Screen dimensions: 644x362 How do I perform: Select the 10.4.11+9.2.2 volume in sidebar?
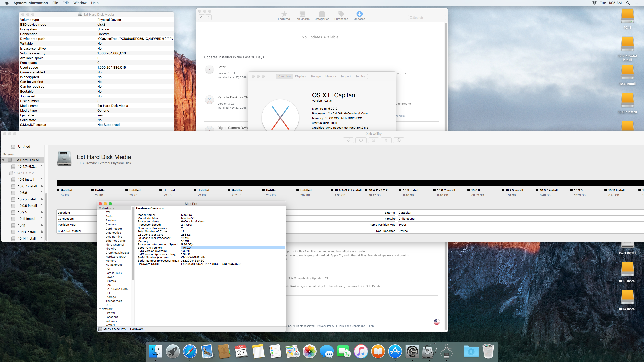(23, 173)
